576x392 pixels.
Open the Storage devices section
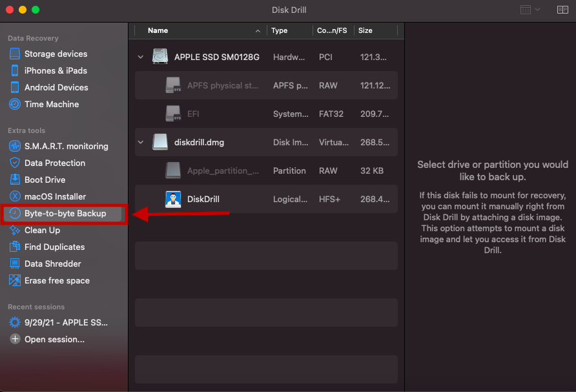click(56, 54)
